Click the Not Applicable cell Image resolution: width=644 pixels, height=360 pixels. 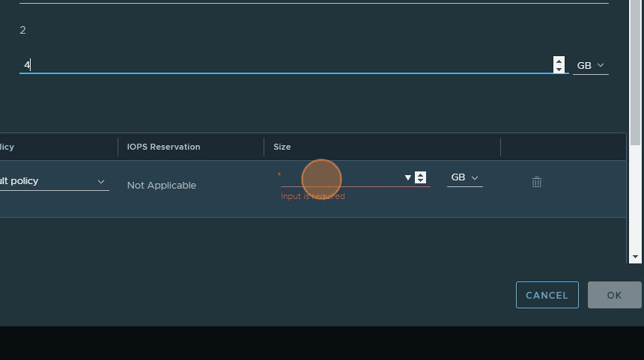[162, 186]
